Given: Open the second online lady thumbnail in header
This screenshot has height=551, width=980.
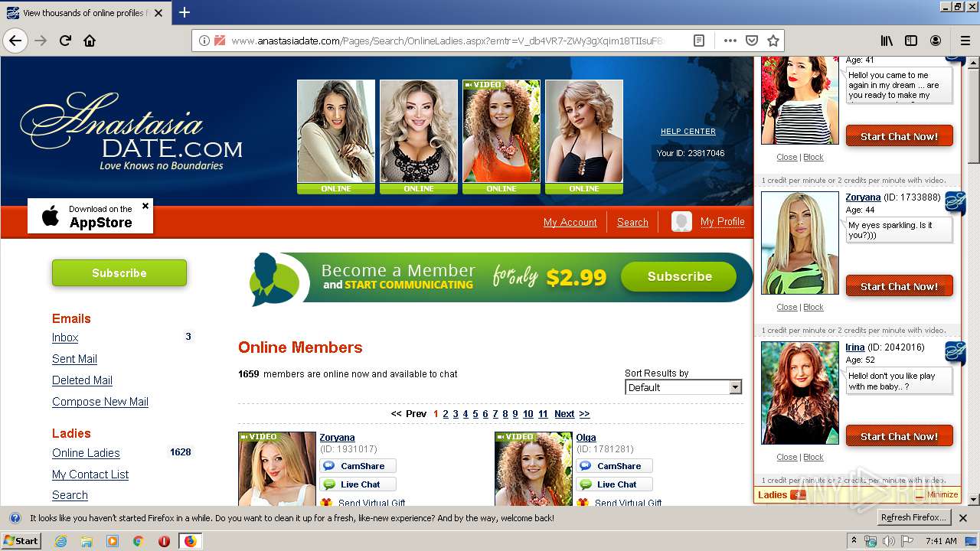Looking at the screenshot, I should pyautogui.click(x=419, y=136).
